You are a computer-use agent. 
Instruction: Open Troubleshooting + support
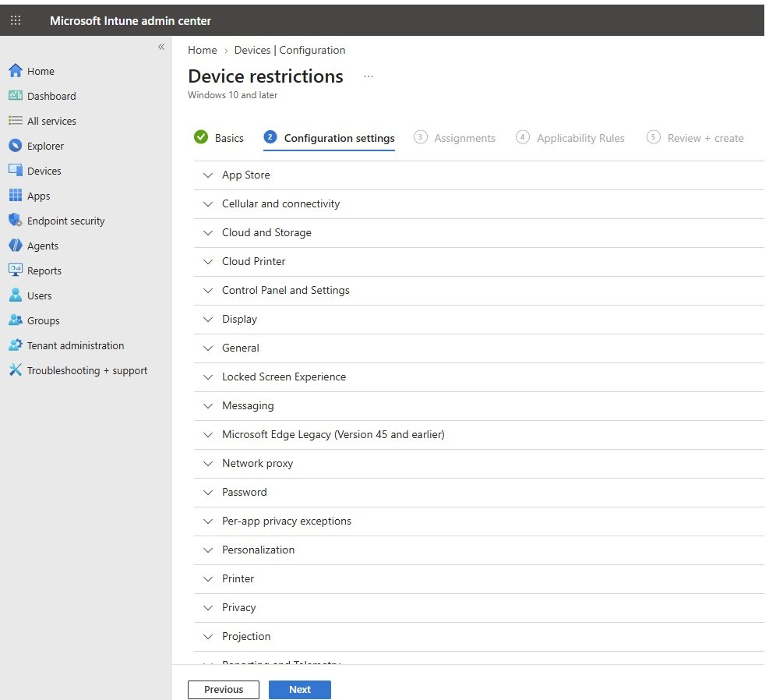[87, 371]
